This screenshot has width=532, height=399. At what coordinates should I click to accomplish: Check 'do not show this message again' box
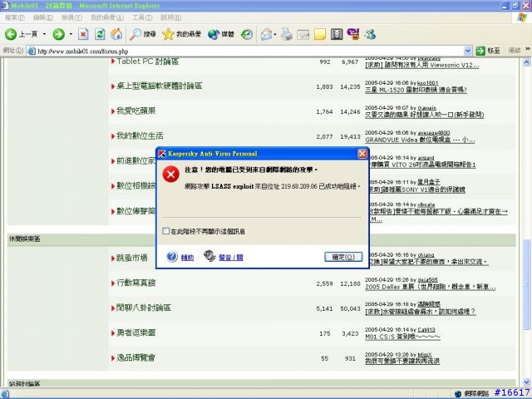[x=165, y=231]
